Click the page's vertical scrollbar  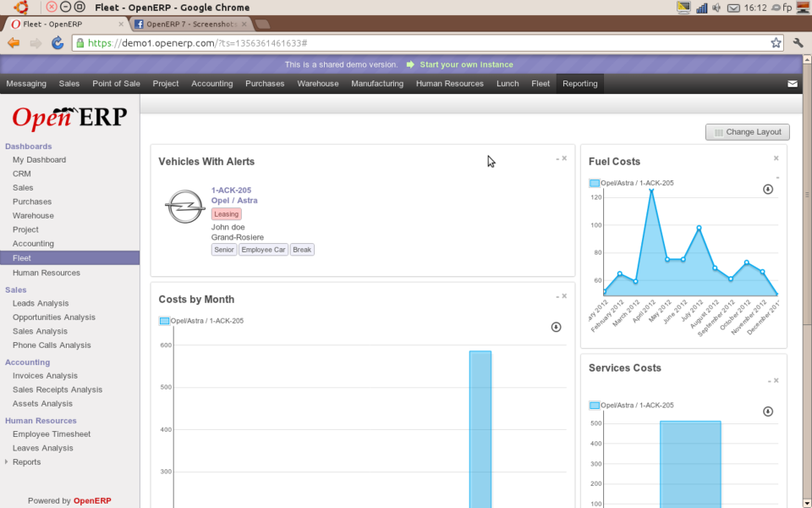point(807,195)
